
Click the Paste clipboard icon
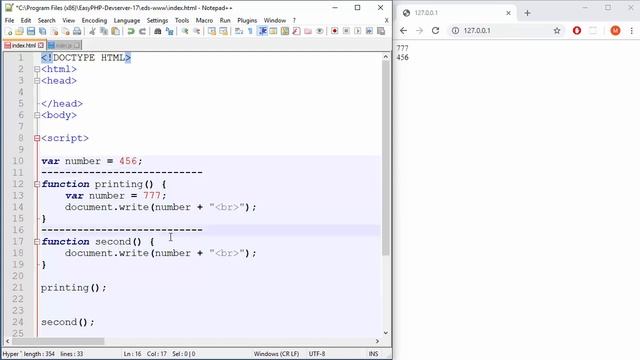[x=116, y=31]
